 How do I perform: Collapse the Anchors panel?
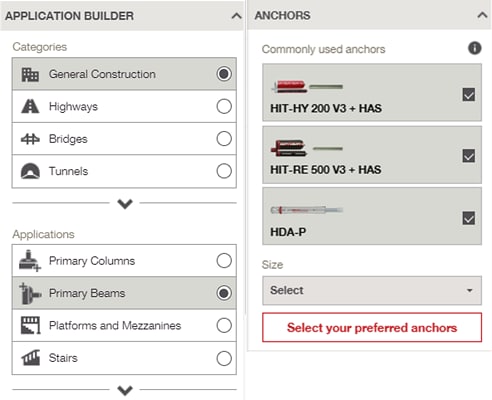tap(482, 15)
